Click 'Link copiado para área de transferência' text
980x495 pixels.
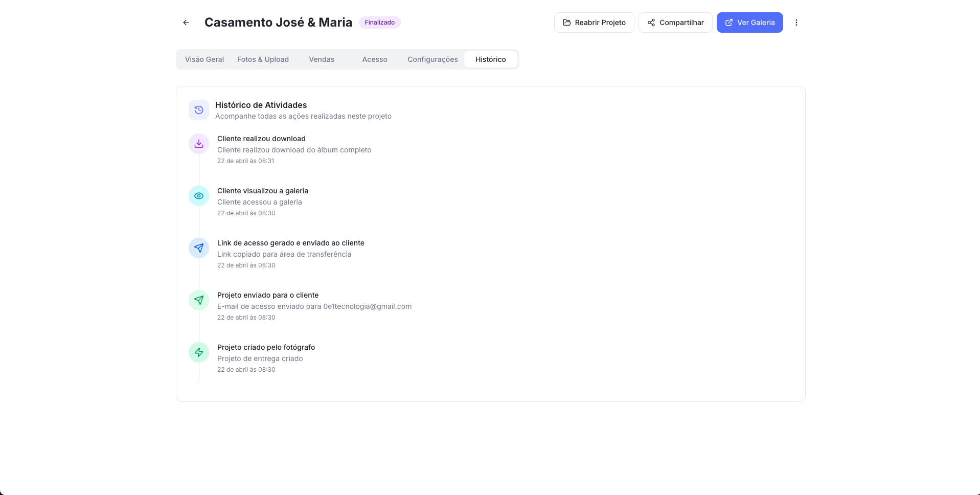284,254
